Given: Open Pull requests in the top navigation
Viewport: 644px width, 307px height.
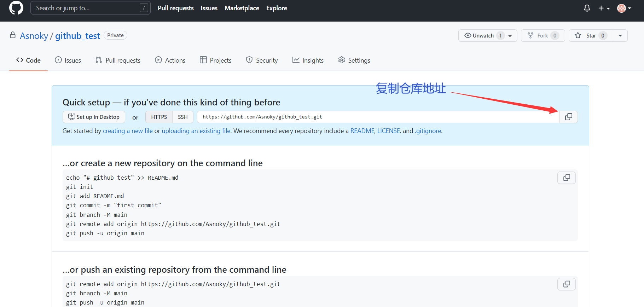Looking at the screenshot, I should [175, 8].
